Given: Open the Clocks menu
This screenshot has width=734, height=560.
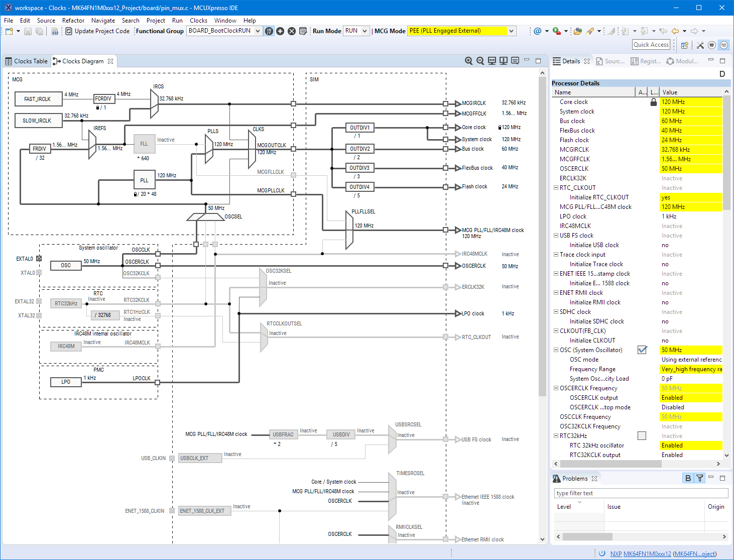Looking at the screenshot, I should click(x=198, y=21).
